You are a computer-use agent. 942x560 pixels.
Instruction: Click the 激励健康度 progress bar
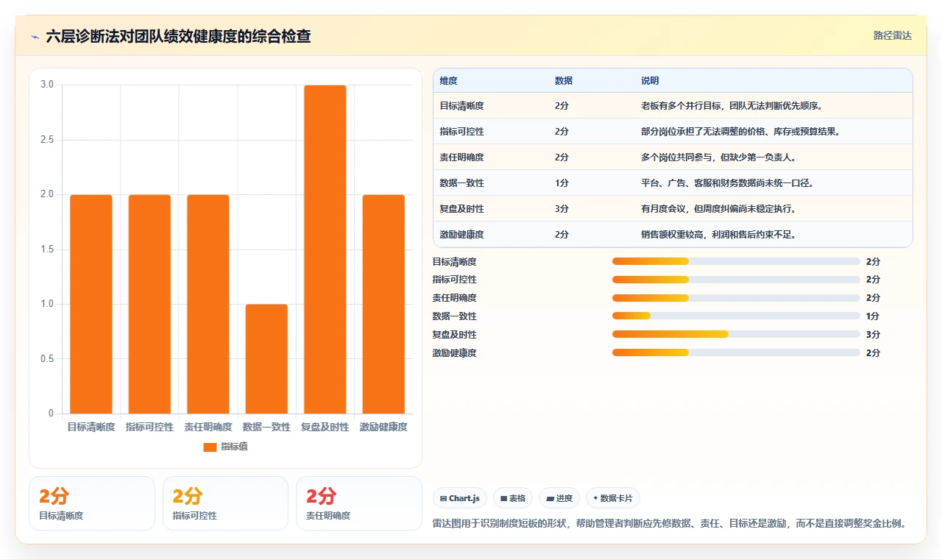[736, 352]
